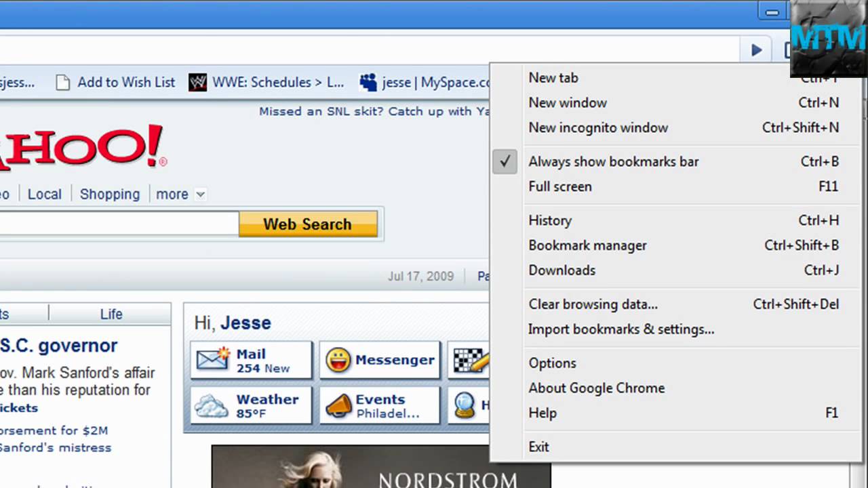The image size is (868, 488).
Task: Choose Full screen from menu
Action: point(684,186)
